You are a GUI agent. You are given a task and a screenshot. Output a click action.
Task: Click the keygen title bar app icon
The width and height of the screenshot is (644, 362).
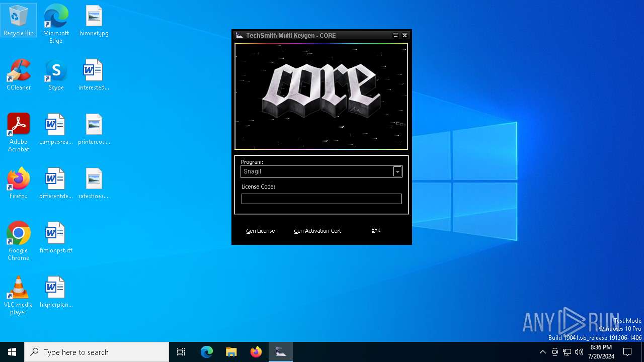(x=239, y=35)
